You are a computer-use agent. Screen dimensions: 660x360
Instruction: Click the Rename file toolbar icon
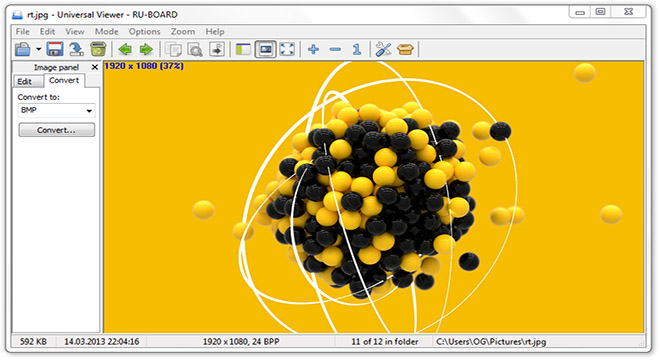pyautogui.click(x=76, y=49)
